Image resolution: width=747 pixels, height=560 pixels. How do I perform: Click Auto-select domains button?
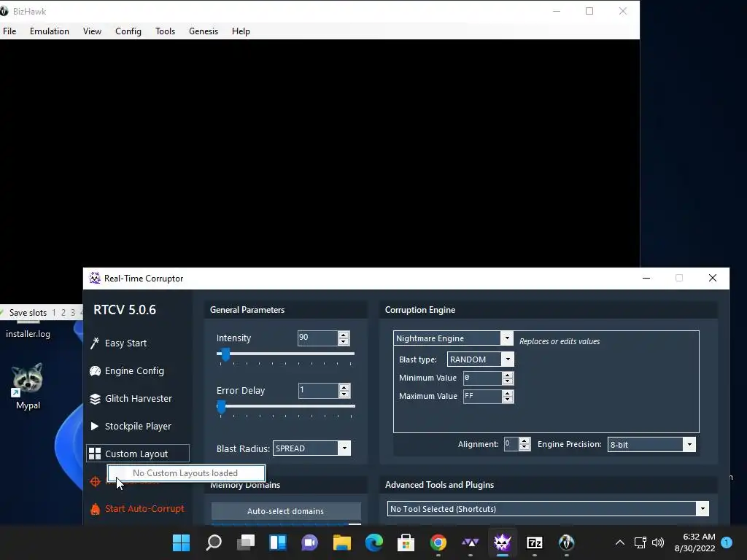(x=286, y=511)
